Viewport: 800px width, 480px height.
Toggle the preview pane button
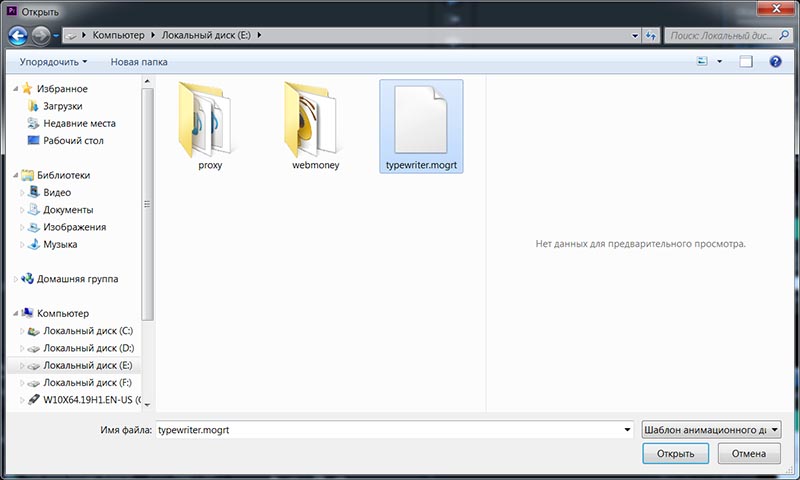click(x=746, y=61)
